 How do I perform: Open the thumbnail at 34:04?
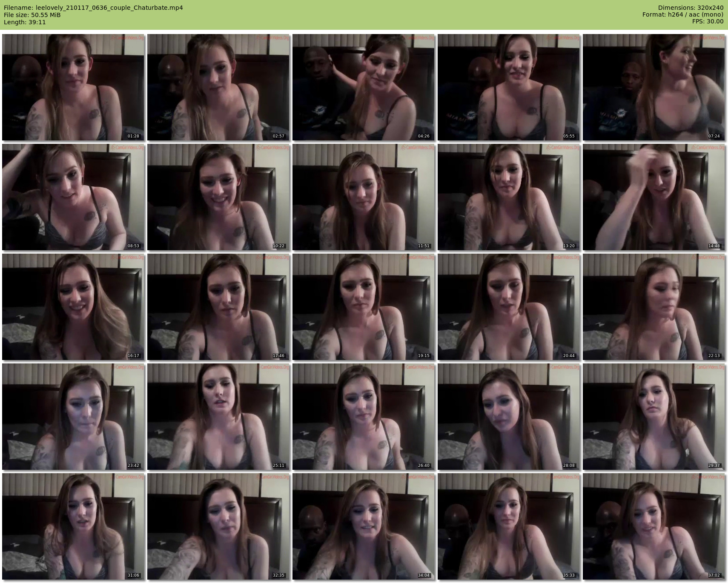[364, 526]
